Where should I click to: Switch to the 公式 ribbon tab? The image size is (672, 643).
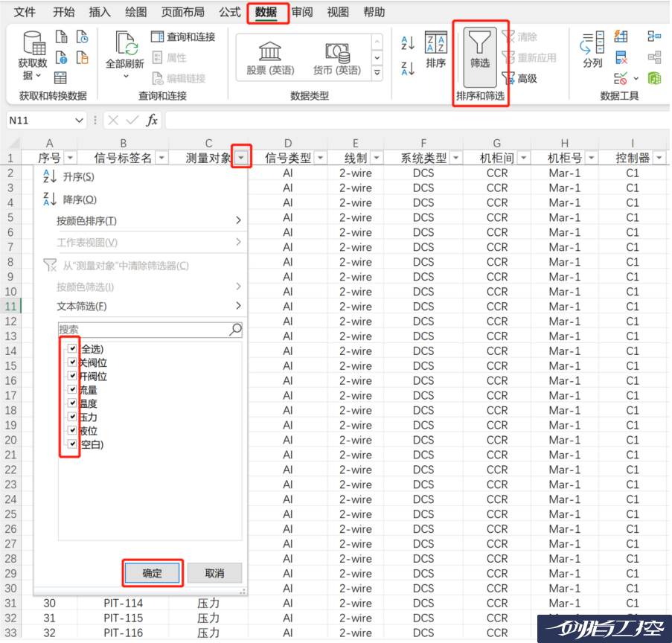(x=230, y=12)
